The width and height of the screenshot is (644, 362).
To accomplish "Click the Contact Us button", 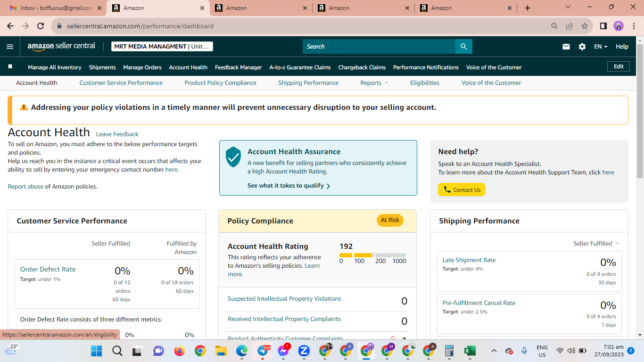I will click(x=462, y=189).
